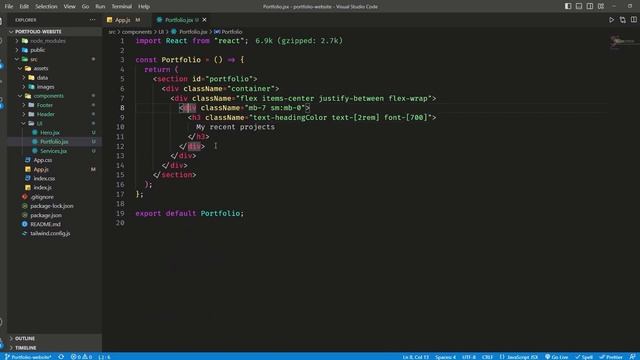640x360 pixels.
Task: Click the Ln 8, Col 13 status item
Action: pyautogui.click(x=416, y=357)
